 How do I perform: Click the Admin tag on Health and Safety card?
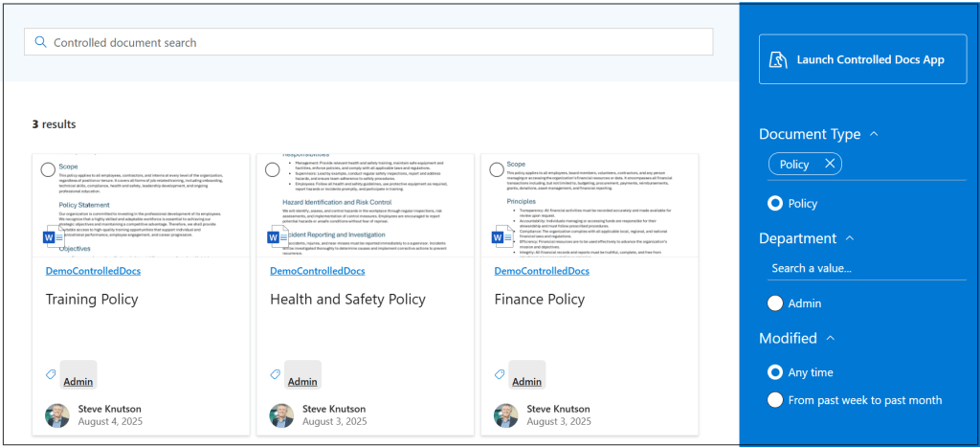[x=302, y=381]
